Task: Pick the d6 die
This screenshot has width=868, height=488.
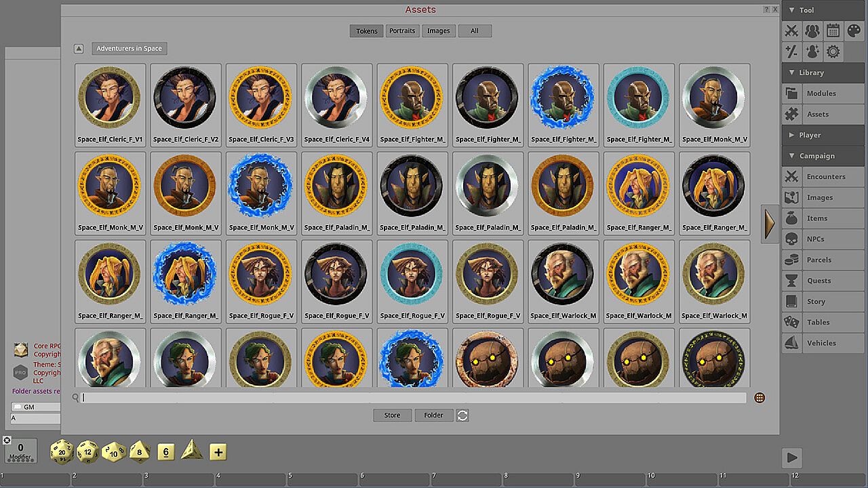Action: pyautogui.click(x=166, y=451)
